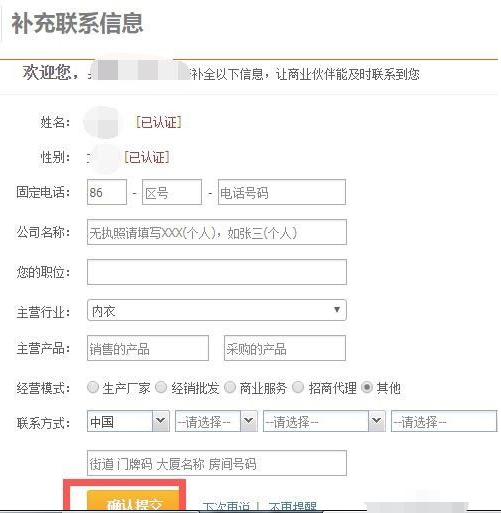501x513 pixels.
Task: Click the 您的职位 position input field
Action: pos(217,272)
